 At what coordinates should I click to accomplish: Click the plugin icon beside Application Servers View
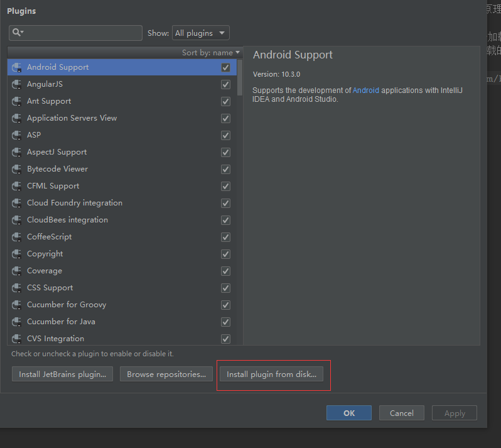point(16,118)
